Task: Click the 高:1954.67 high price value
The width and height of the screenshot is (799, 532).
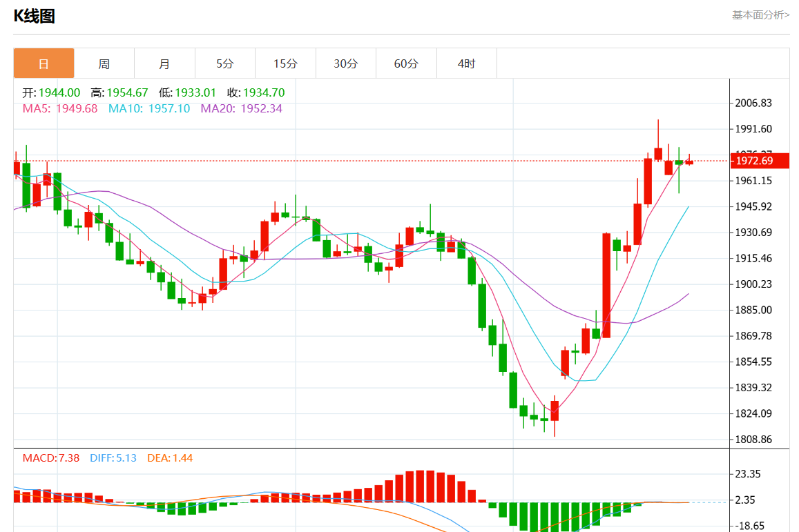Action: click(119, 92)
